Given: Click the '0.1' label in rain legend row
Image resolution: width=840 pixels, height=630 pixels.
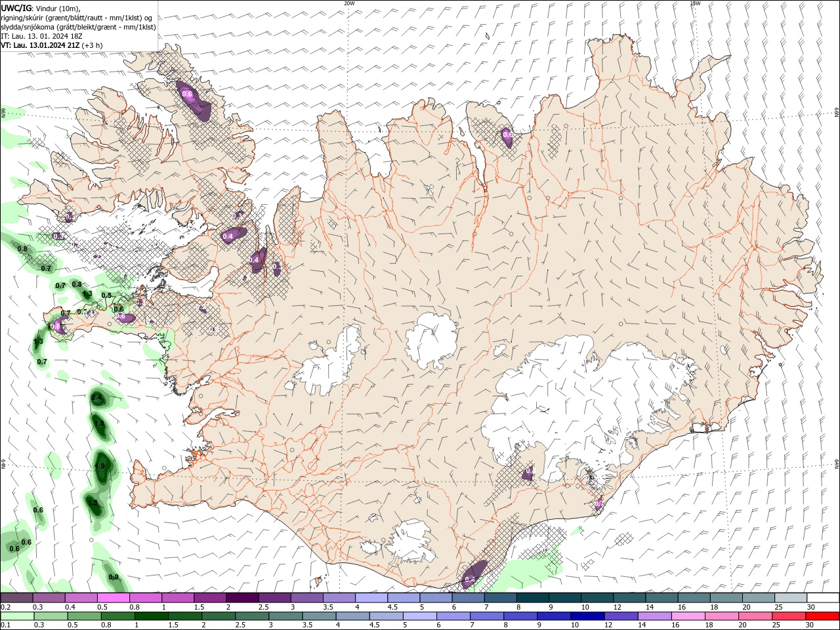Looking at the screenshot, I should [5, 625].
